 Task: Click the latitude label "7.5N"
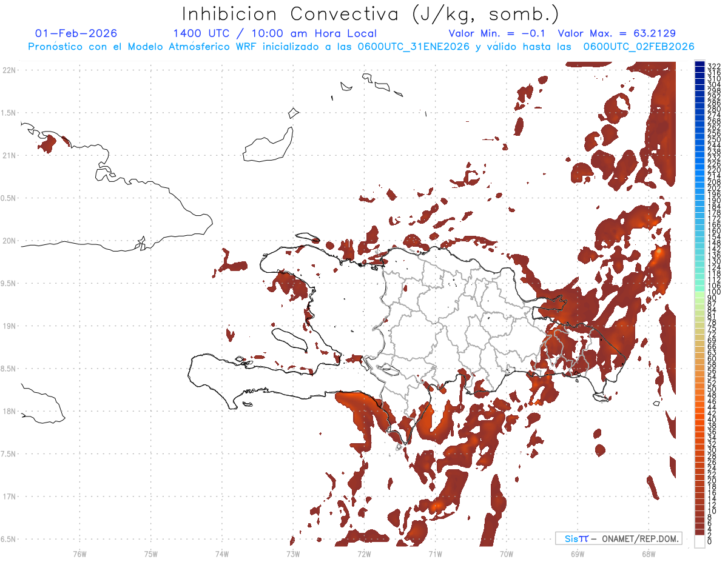pyautogui.click(x=8, y=454)
